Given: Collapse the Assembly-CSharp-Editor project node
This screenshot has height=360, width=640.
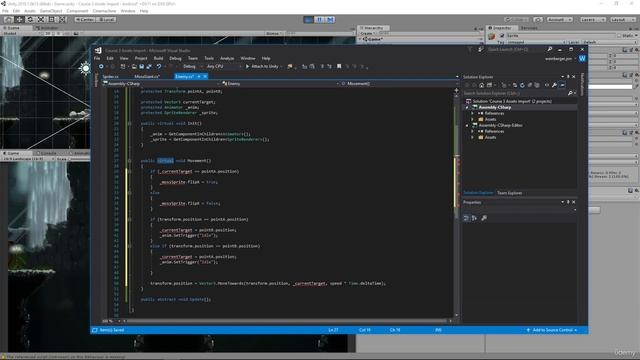Looking at the screenshot, I should coord(467,126).
